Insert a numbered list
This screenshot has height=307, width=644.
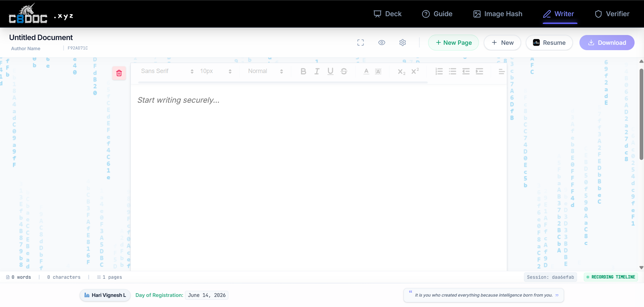pyautogui.click(x=439, y=71)
